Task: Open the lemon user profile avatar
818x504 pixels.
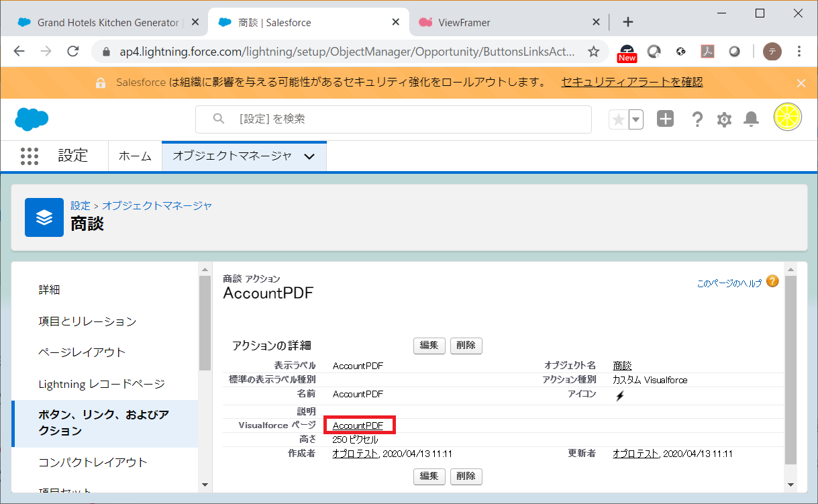Action: pos(787,117)
